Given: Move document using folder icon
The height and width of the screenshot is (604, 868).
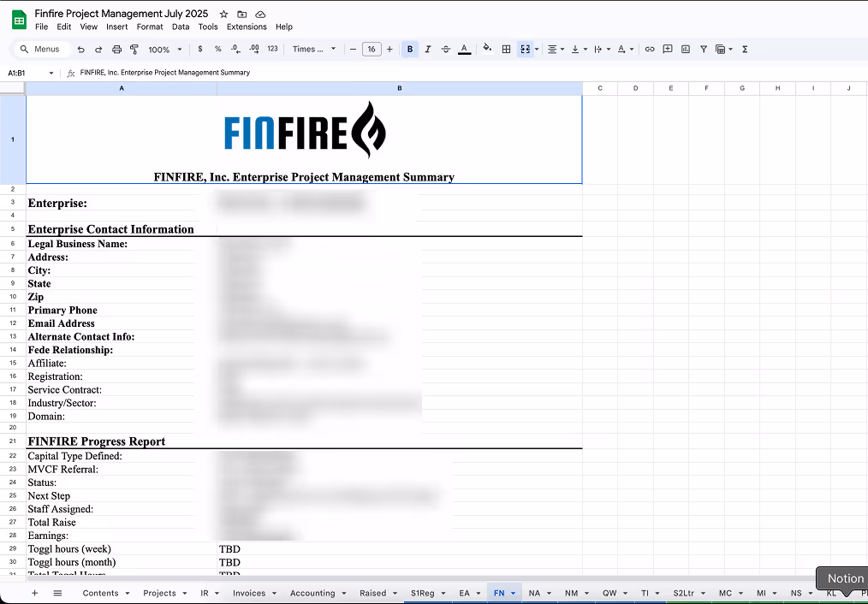Looking at the screenshot, I should click(242, 14).
